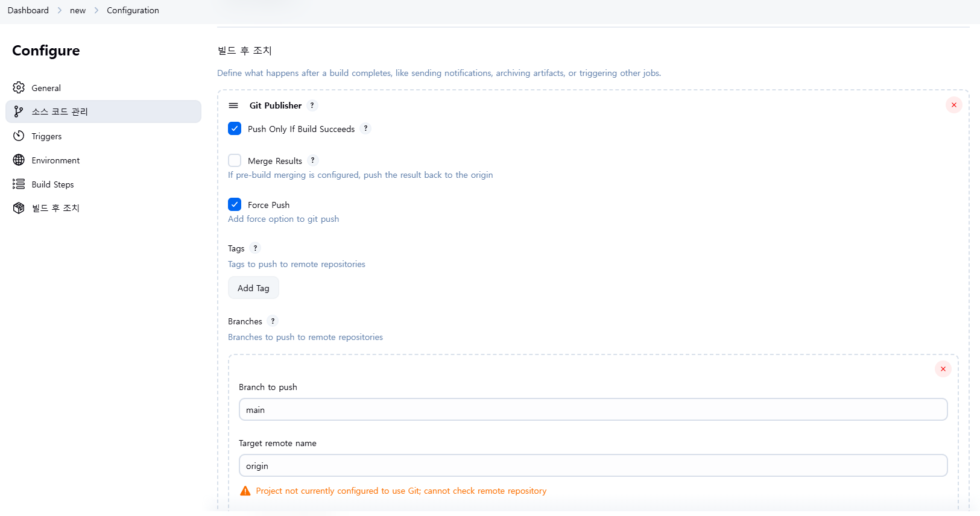Viewport: 980px width, 516px height.
Task: Go to the General section
Action: point(103,88)
